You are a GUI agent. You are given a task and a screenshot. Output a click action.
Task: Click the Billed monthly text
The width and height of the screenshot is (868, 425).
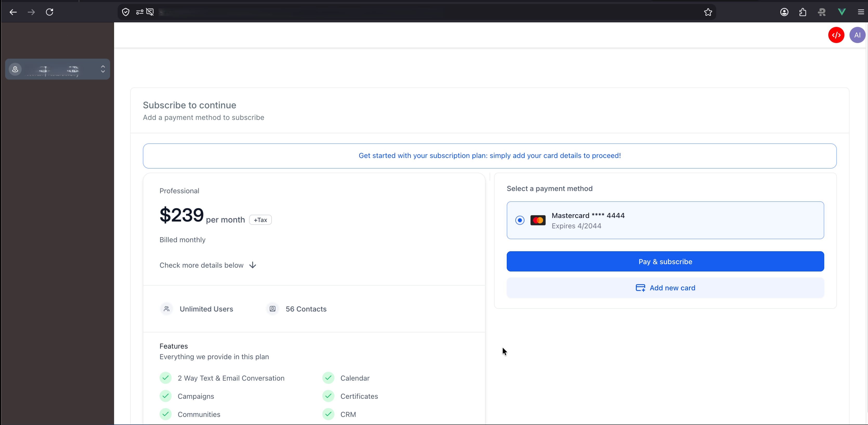coord(182,240)
